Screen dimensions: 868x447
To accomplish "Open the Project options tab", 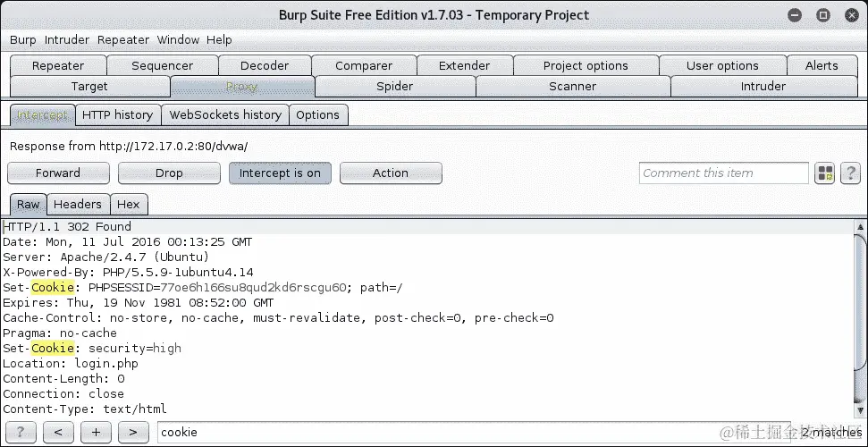I will tap(586, 65).
